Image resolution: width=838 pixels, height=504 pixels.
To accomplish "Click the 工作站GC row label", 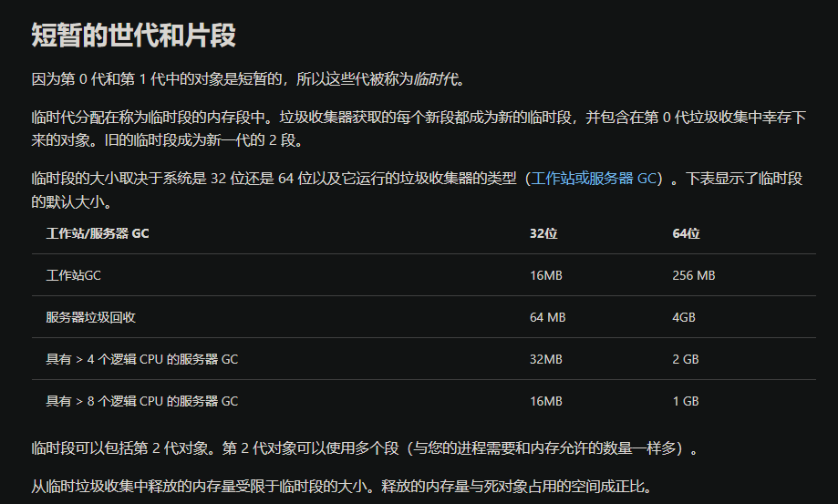I will [x=73, y=275].
